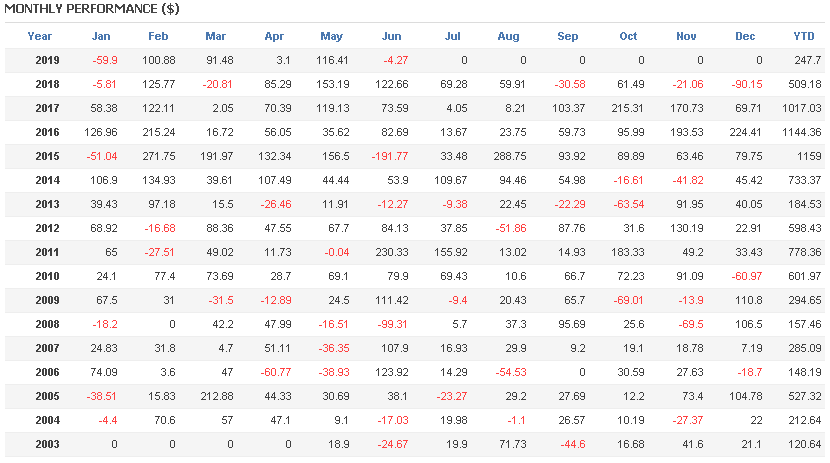Click the YTD column header
This screenshot has width=830, height=463.
(x=804, y=36)
